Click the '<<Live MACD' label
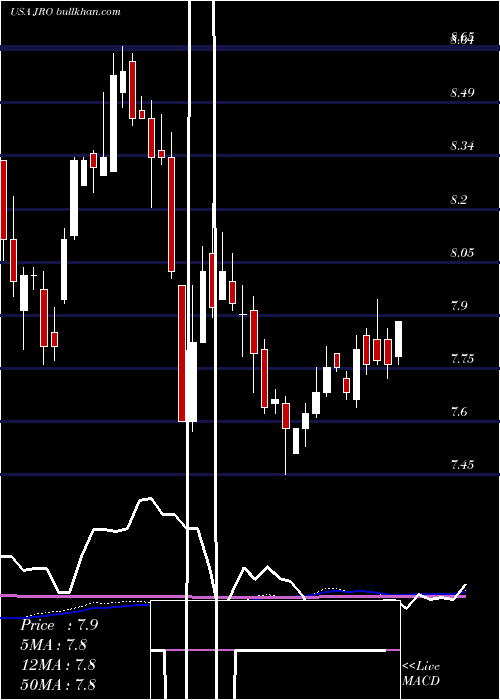500x700 pixels. pos(421,673)
